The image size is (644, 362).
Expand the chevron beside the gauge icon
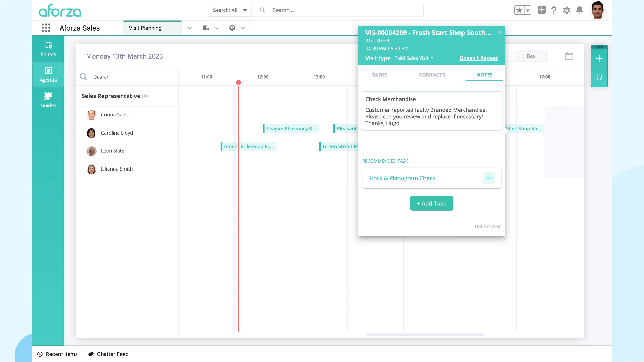click(242, 28)
